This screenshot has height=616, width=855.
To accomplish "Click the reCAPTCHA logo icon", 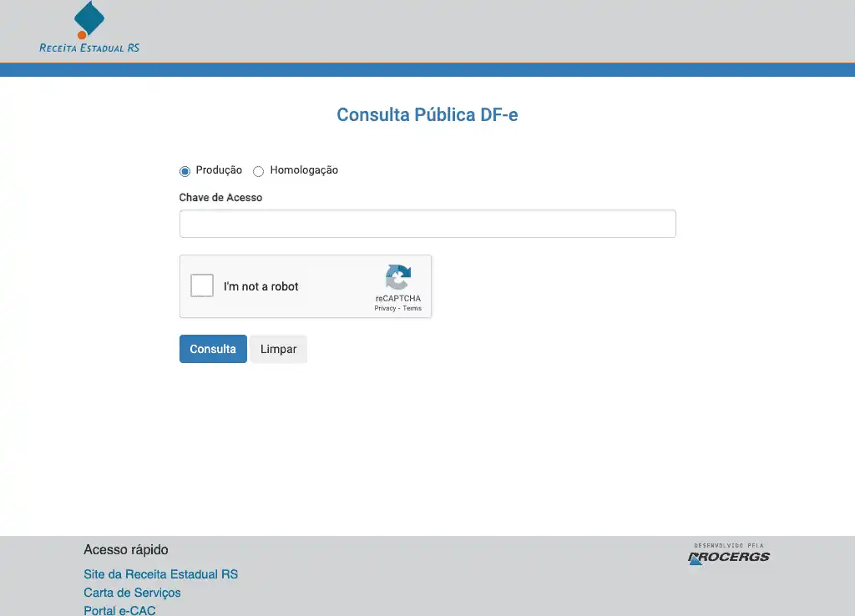I will tap(398, 277).
